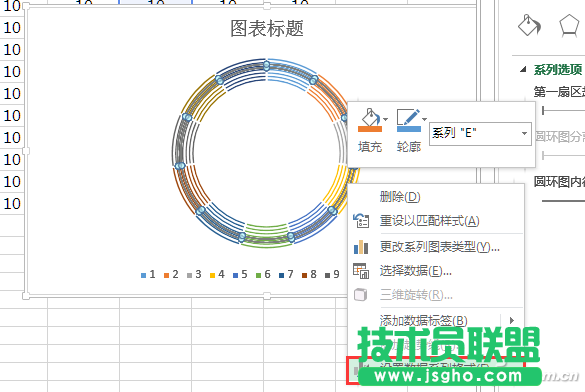This screenshot has height=392, width=585.
Task: Click the Fill paint bucket icon
Action: [370, 120]
